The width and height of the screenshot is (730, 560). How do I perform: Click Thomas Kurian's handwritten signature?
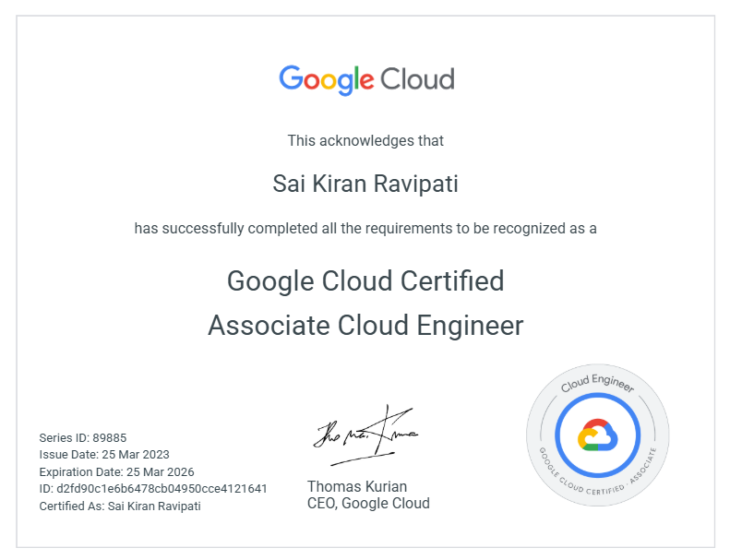366,435
